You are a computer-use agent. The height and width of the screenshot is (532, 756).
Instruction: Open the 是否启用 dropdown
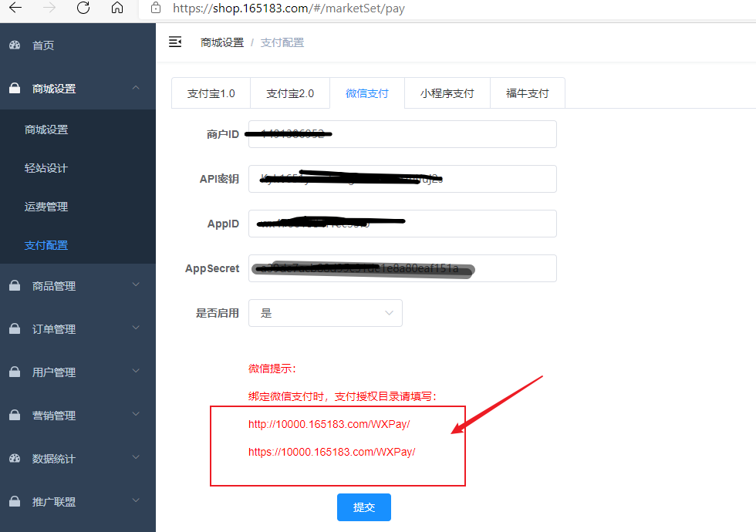tap(325, 313)
